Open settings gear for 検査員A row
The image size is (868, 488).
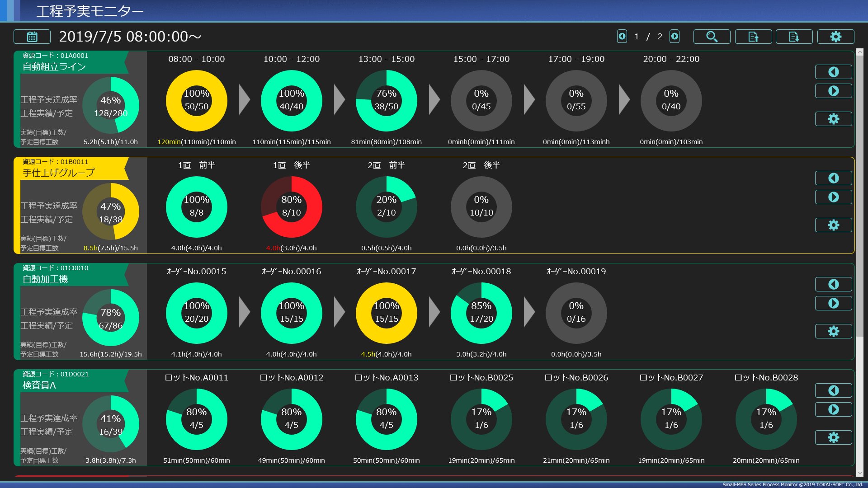click(x=833, y=437)
